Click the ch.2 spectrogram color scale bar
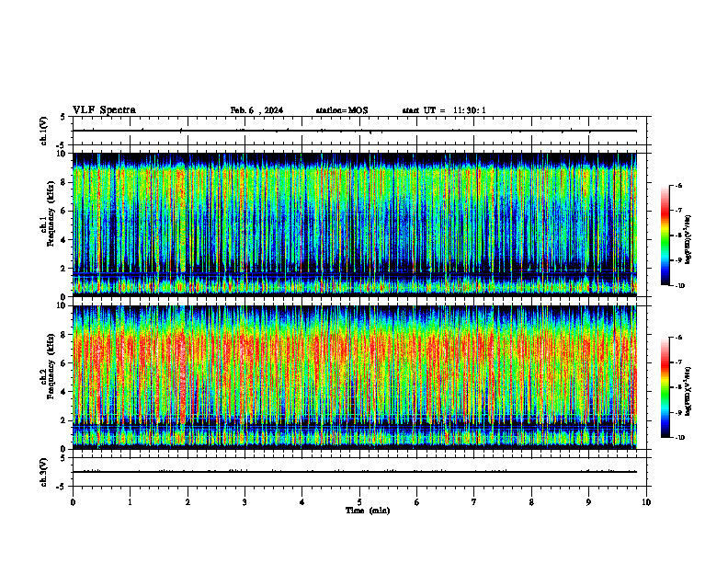The height and width of the screenshot is (563, 728). pos(665,387)
